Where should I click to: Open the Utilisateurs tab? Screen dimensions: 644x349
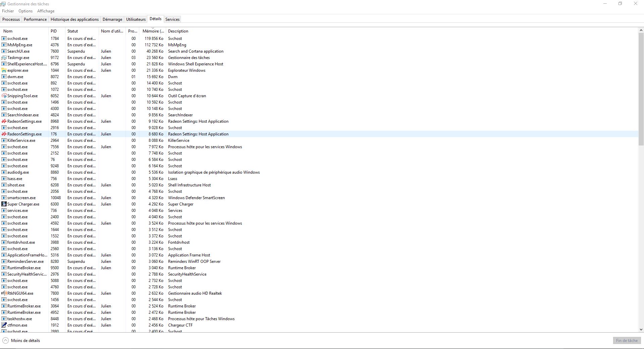point(136,19)
